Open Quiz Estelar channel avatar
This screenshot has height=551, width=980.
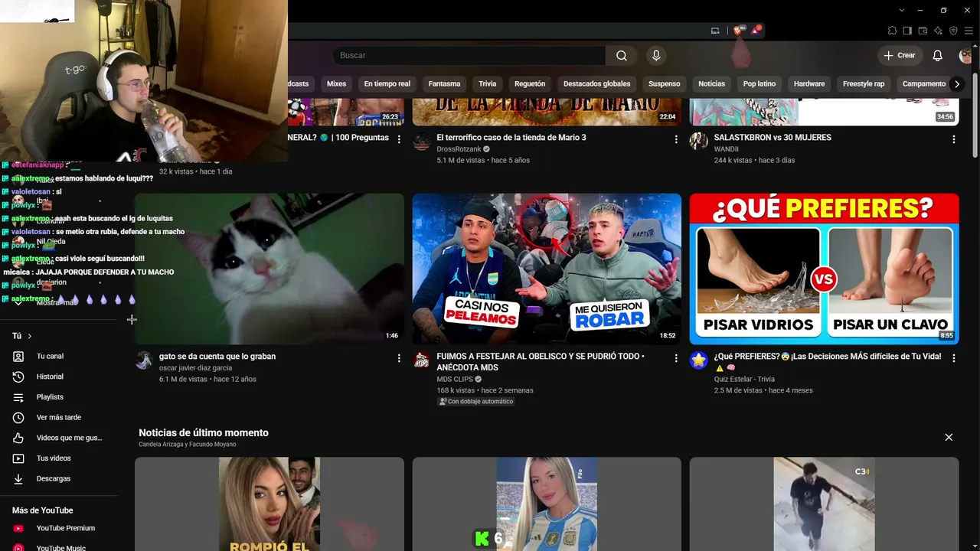click(x=698, y=360)
